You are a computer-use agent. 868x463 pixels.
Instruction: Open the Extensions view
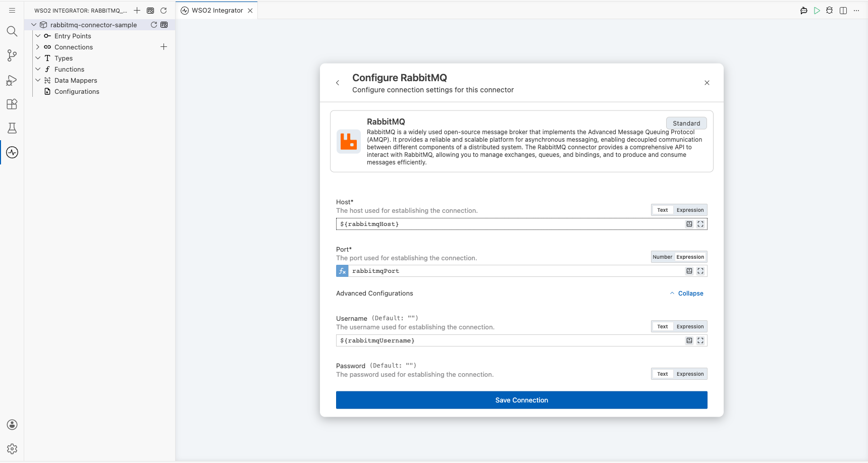tap(12, 104)
